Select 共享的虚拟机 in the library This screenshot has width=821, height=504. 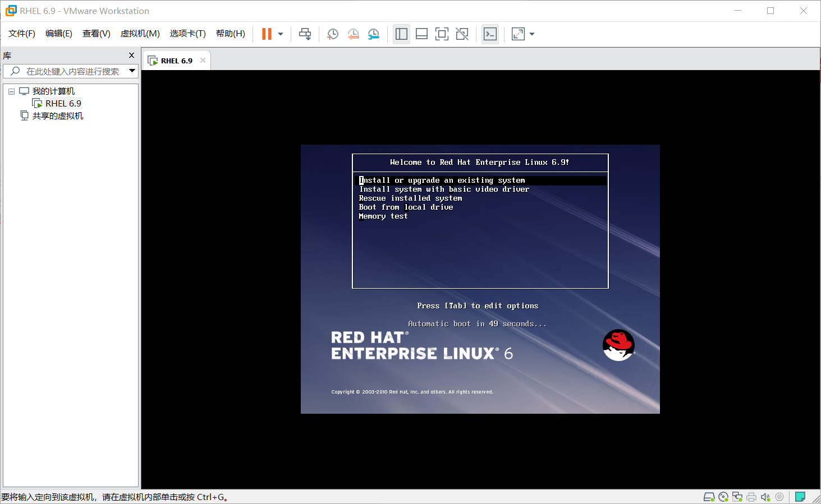[58, 116]
